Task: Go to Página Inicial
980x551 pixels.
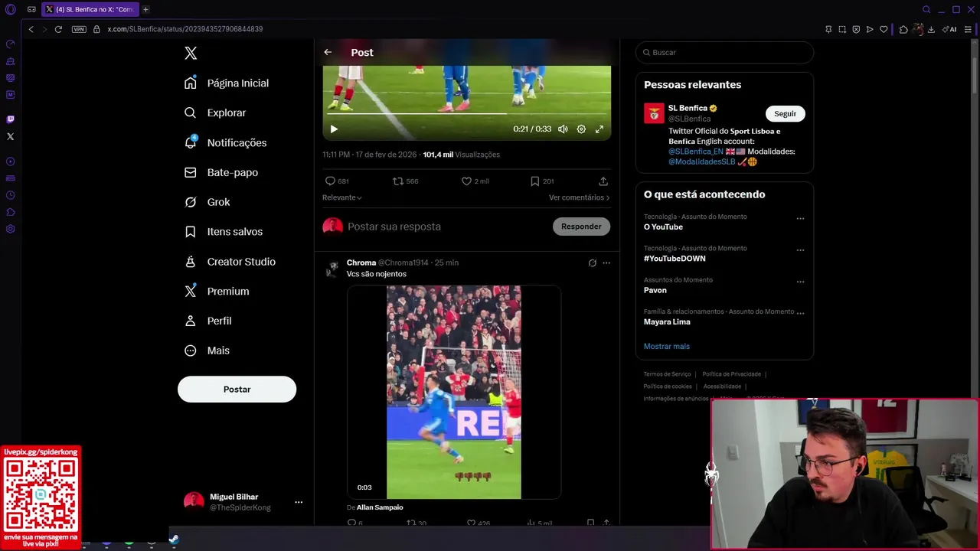Action: pos(227,83)
